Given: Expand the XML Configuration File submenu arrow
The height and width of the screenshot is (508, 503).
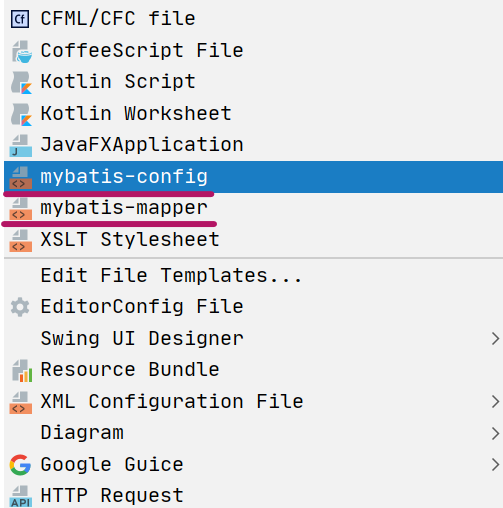Looking at the screenshot, I should point(495,401).
